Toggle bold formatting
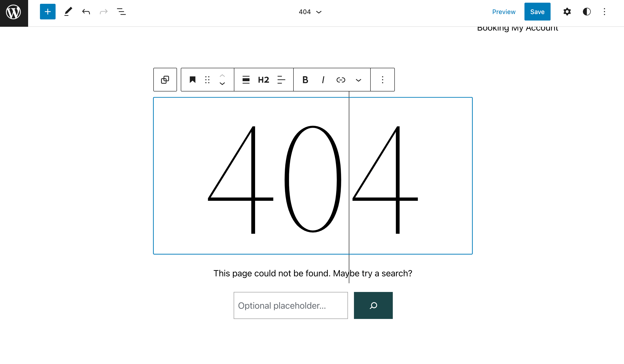 305,80
